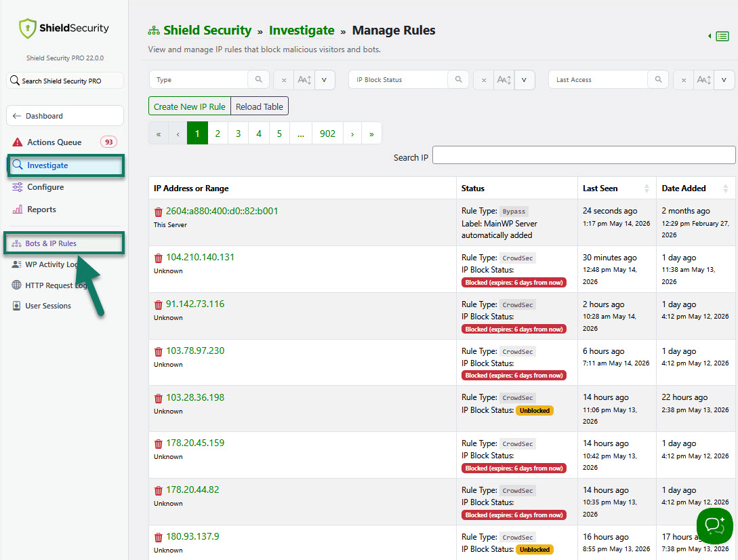Delete IP rule 178.20.45.159 trash icon

coord(158,443)
